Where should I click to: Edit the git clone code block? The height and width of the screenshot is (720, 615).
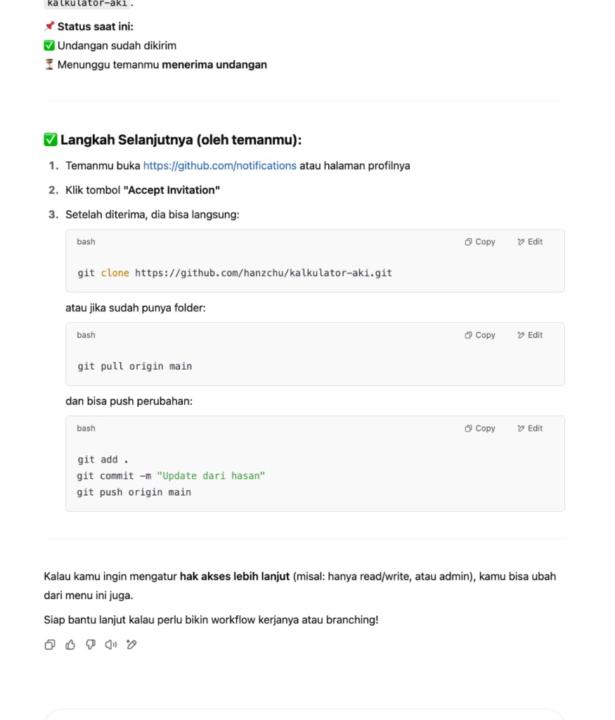point(530,242)
